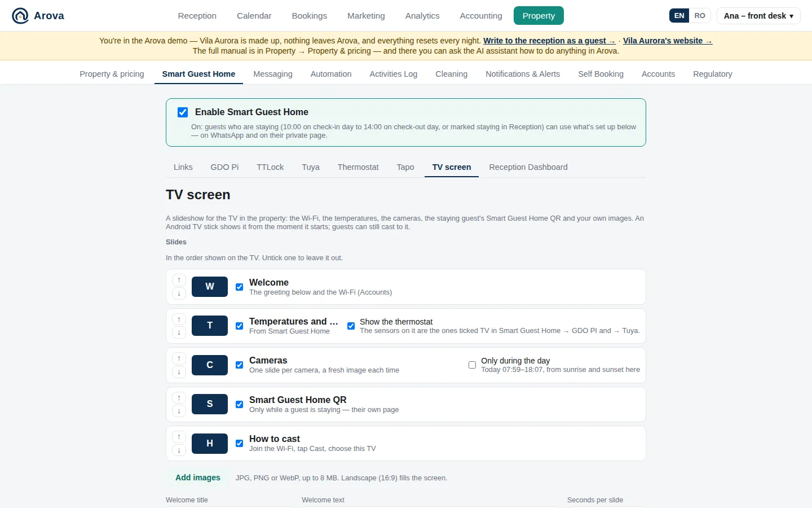Screen dimensions: 812x508
Task: Open the Messaging tab
Action: (x=273, y=74)
